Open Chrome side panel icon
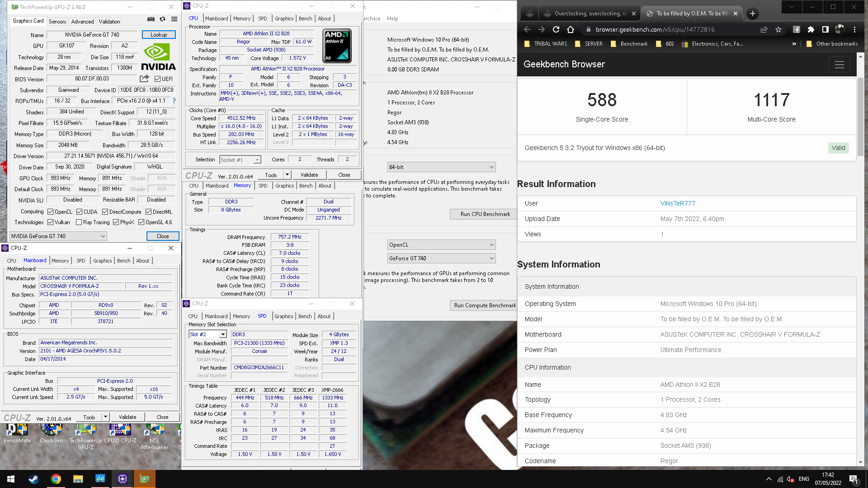868x488 pixels. (x=826, y=29)
